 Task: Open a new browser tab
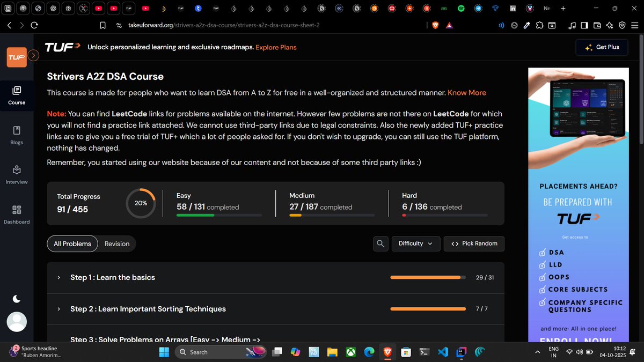point(563,8)
